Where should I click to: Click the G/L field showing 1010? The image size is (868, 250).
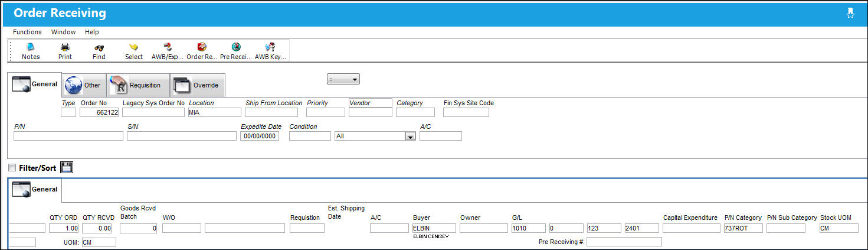(529, 228)
